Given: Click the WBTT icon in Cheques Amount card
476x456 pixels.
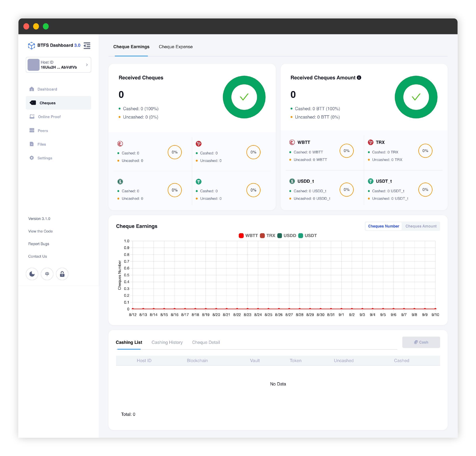Looking at the screenshot, I should pyautogui.click(x=292, y=142).
